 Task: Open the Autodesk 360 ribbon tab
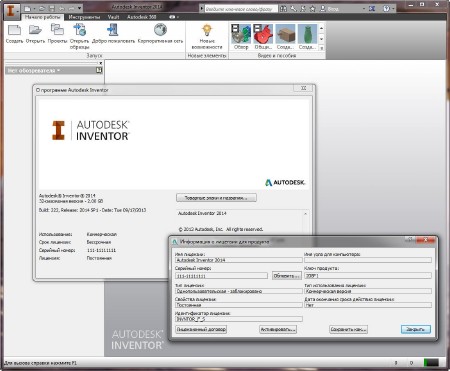141,17
